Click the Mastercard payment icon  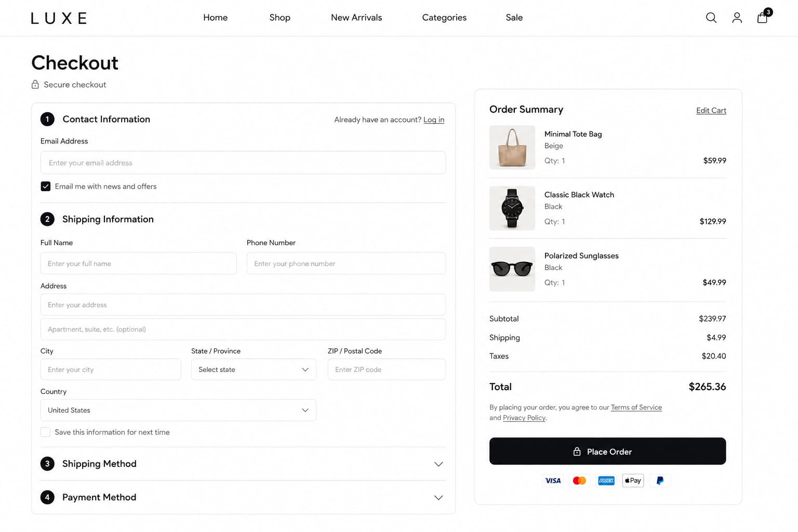(x=579, y=481)
